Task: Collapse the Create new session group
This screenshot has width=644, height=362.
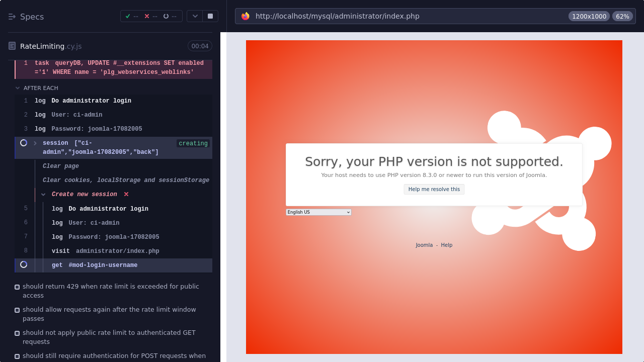Action: pyautogui.click(x=44, y=195)
